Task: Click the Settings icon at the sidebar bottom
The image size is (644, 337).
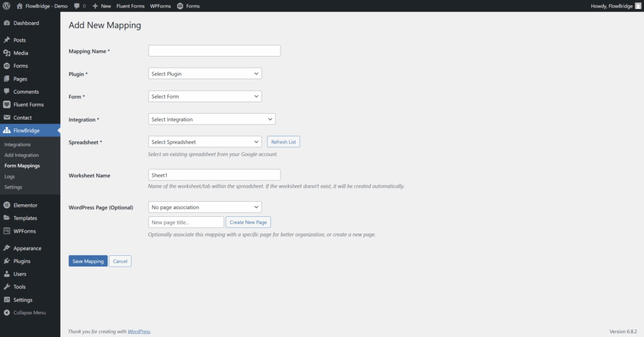Action: tap(6, 300)
